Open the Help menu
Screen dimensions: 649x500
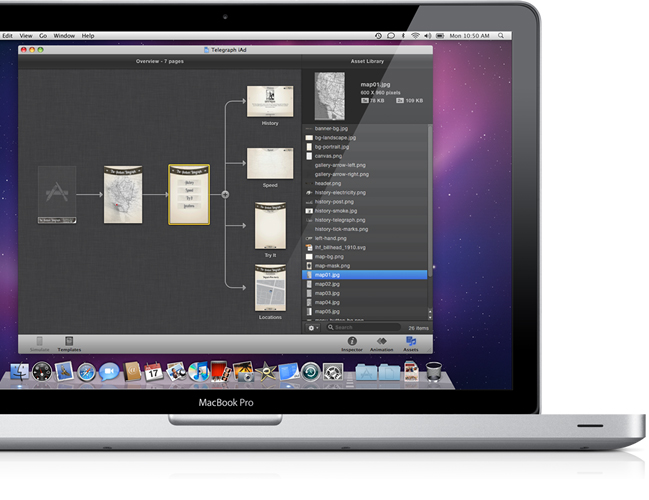click(x=88, y=36)
